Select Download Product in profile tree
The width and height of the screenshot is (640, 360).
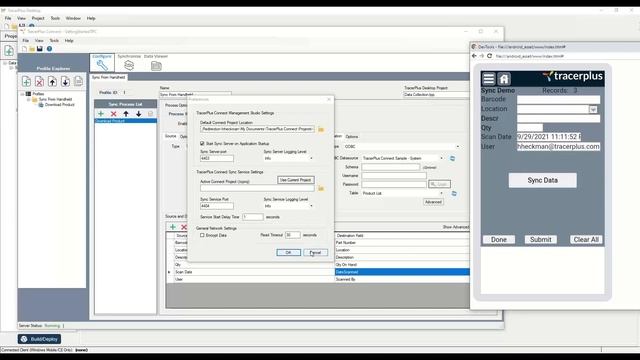click(60, 105)
